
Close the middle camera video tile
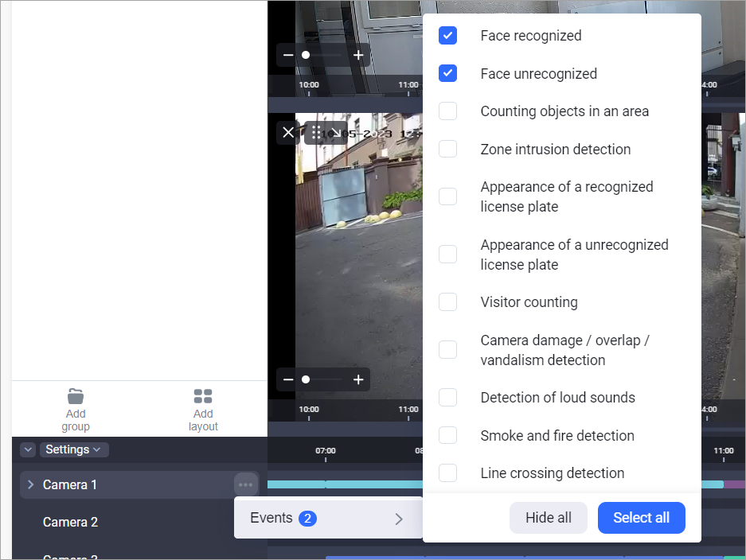[288, 133]
